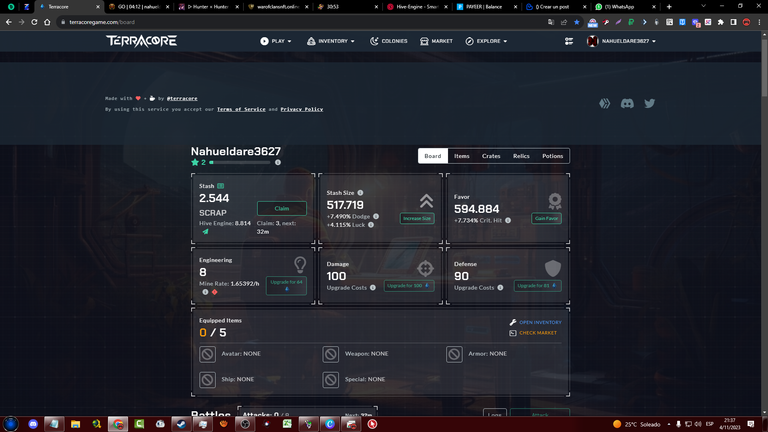Switch to the Potions tab
This screenshot has height=432, width=768.
(x=552, y=156)
